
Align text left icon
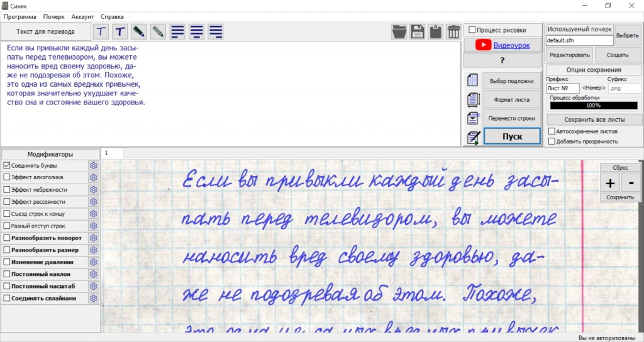click(x=177, y=31)
